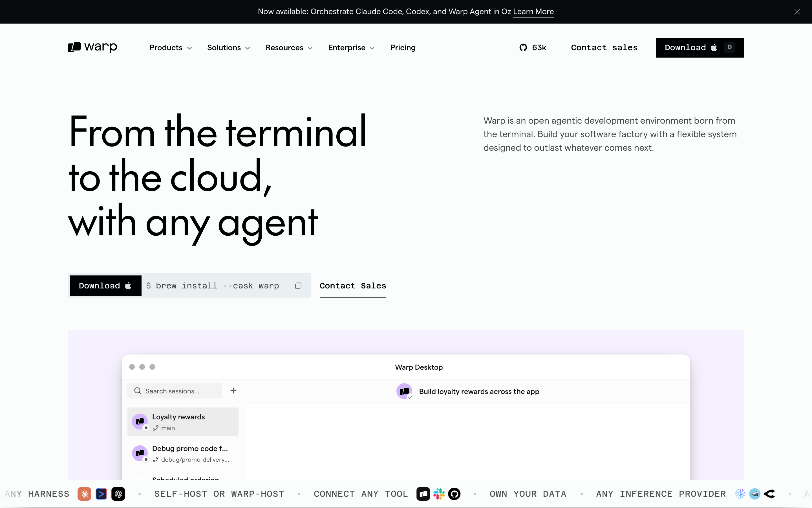
Task: Select the Debug promo code session
Action: point(183,454)
